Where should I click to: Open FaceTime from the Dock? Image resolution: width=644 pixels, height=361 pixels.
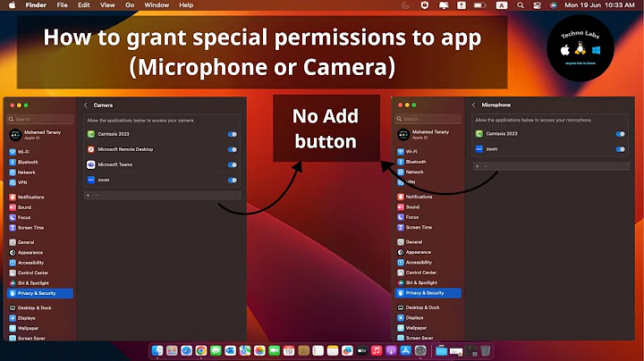point(274,351)
